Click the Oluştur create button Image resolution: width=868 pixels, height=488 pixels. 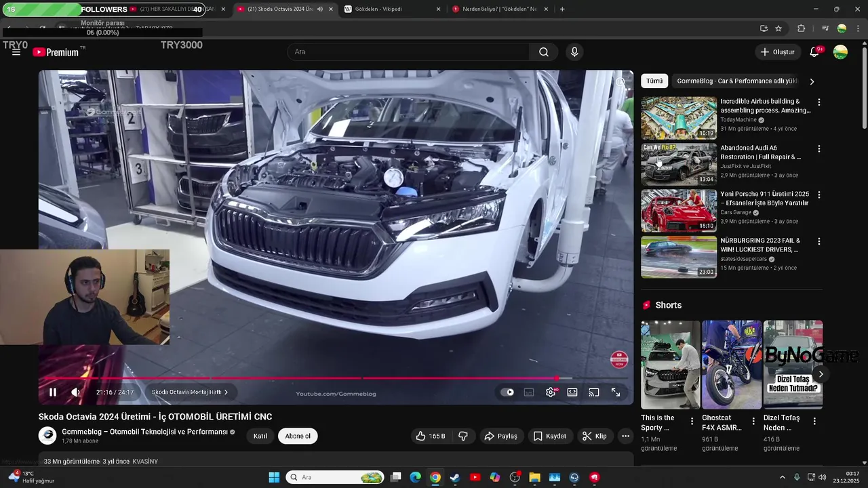pos(776,52)
